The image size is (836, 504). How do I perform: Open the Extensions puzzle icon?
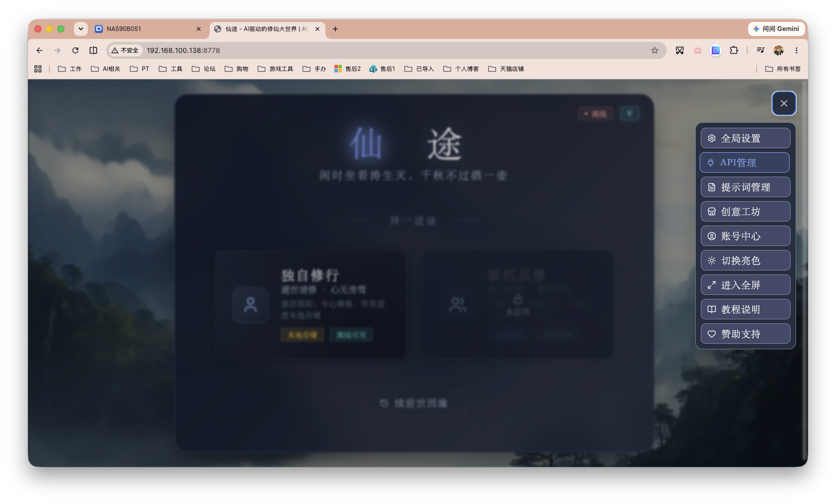[734, 50]
